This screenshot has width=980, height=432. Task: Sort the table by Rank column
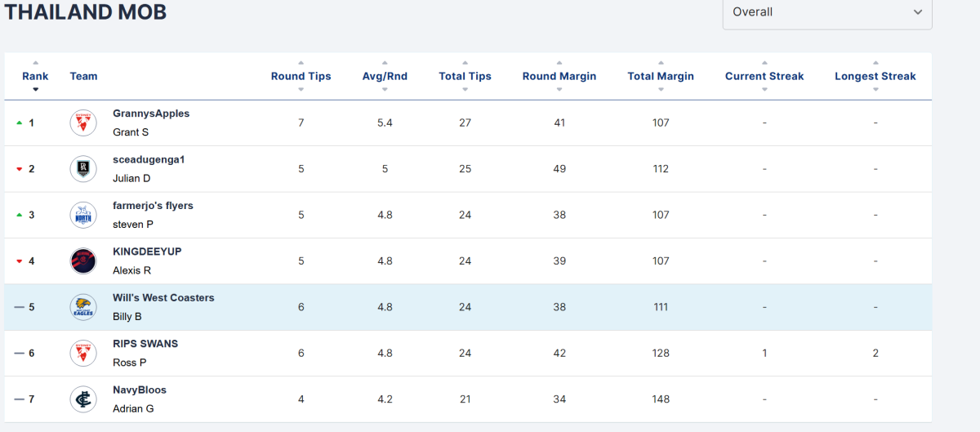point(35,76)
